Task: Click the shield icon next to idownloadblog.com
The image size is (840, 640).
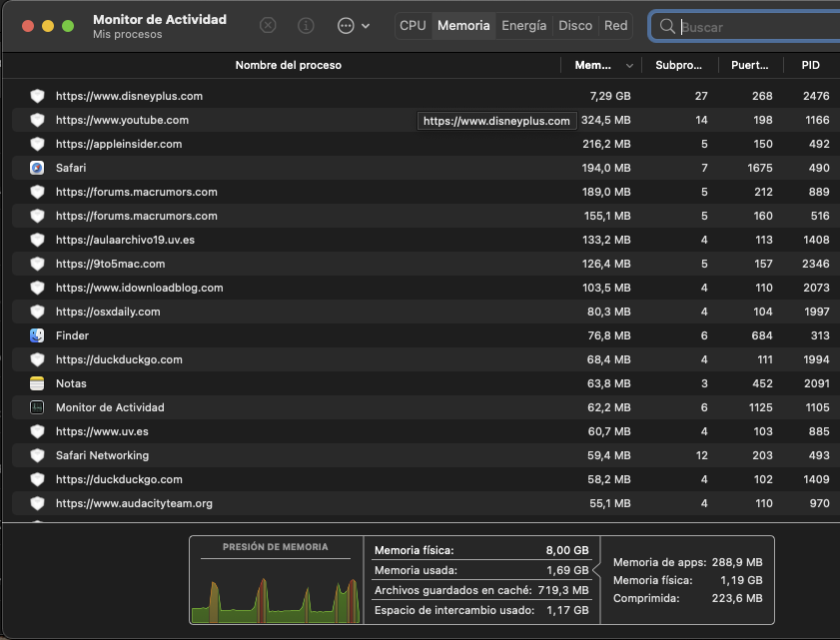Action: 37,288
